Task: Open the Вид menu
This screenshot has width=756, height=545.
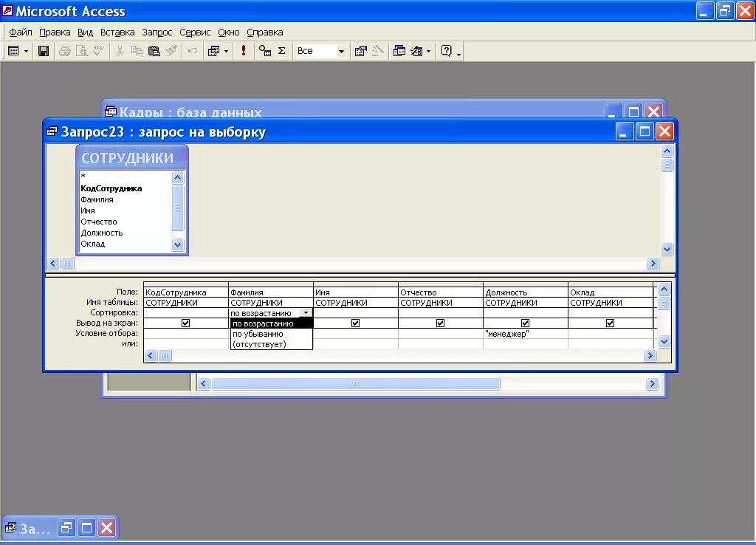Action: coord(85,32)
